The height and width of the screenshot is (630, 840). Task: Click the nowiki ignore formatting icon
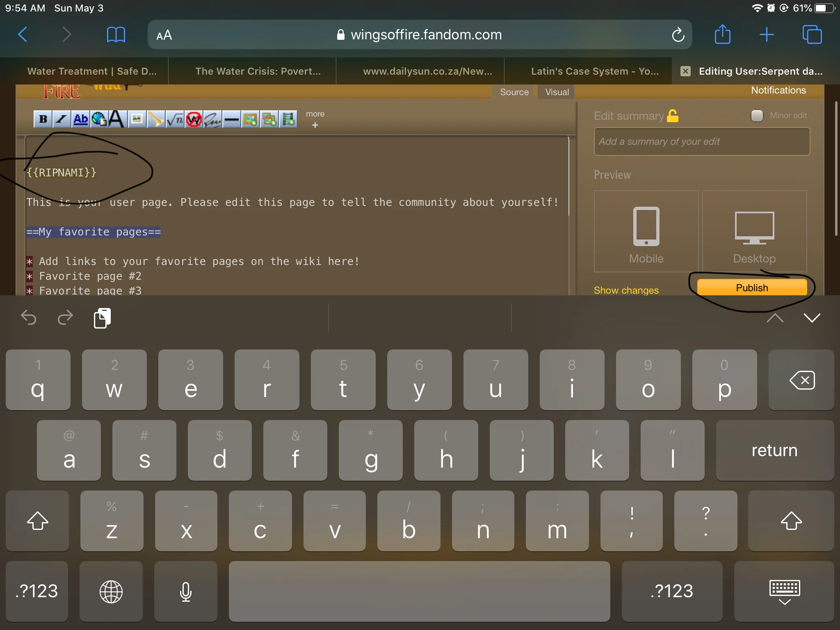click(x=194, y=119)
